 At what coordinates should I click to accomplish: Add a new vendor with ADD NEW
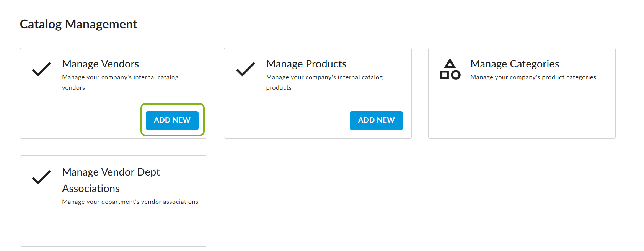coord(172,120)
